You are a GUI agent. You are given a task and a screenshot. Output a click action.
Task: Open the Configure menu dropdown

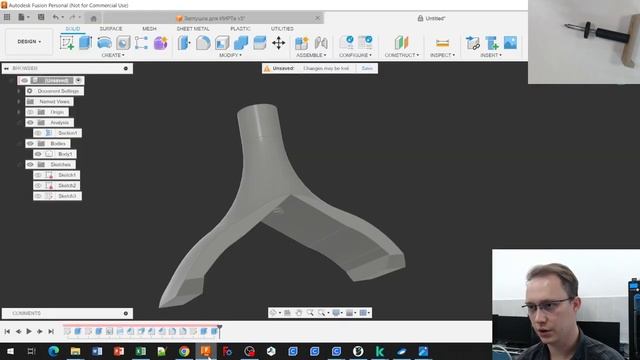(355, 55)
